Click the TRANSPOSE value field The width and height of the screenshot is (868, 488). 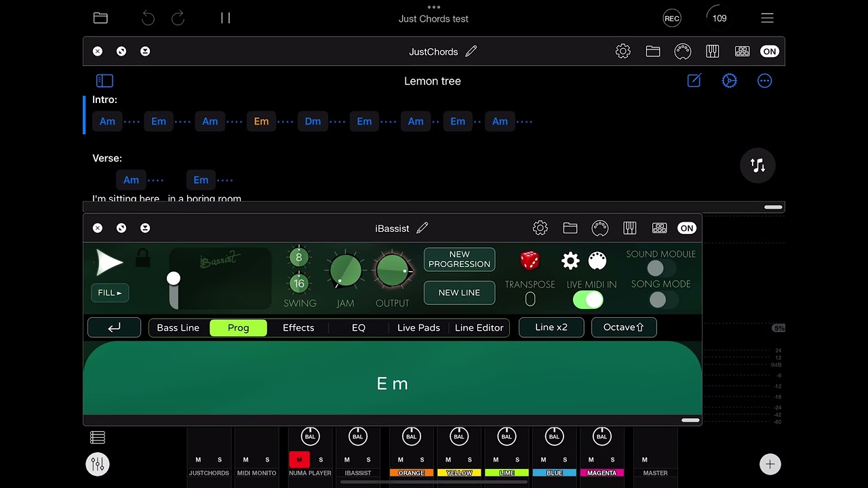tap(530, 299)
